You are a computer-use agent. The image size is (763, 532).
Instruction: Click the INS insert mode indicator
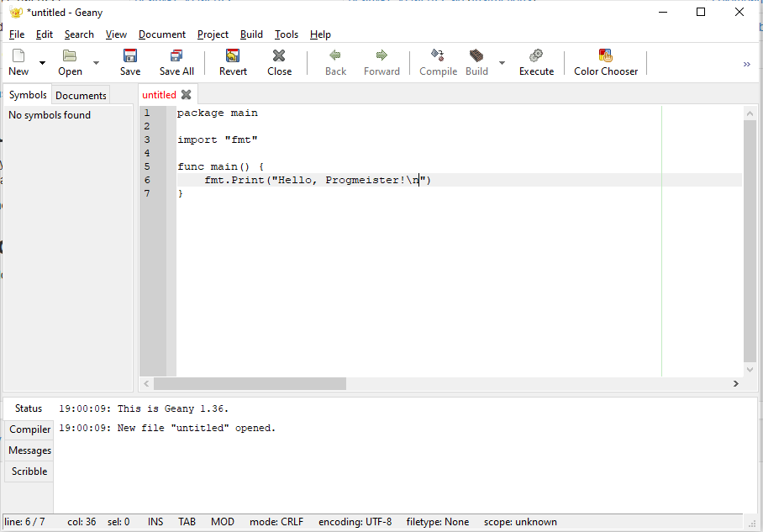pos(155,522)
